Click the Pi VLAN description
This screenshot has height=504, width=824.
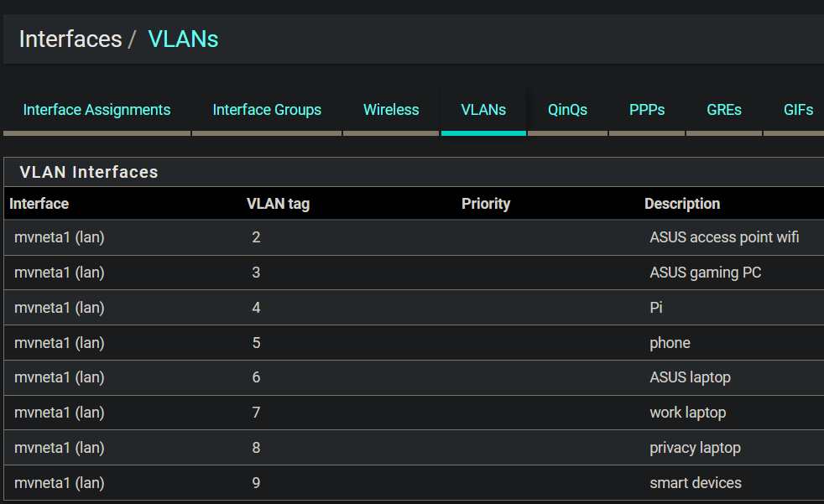[x=656, y=308]
